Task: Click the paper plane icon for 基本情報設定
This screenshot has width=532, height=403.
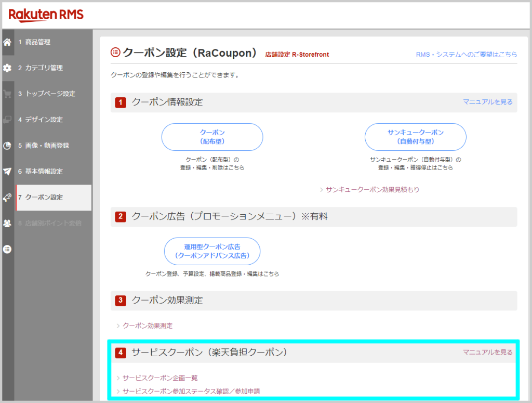Action: click(7, 172)
